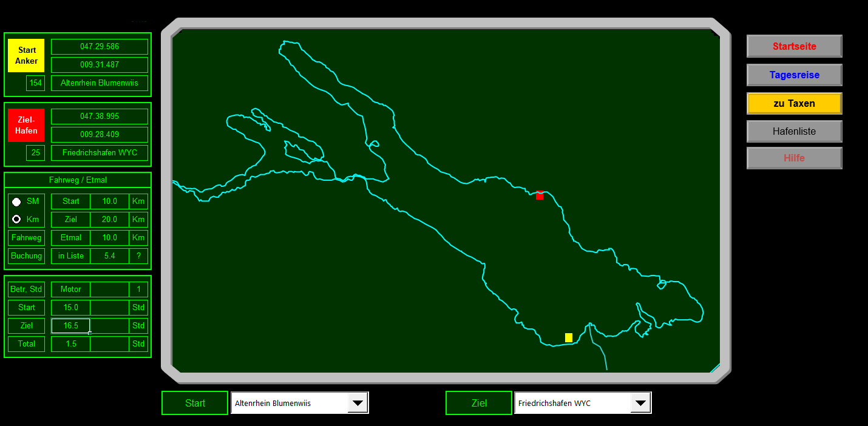Click the Fahrweg / Etmal header
This screenshot has width=868, height=426.
point(78,180)
